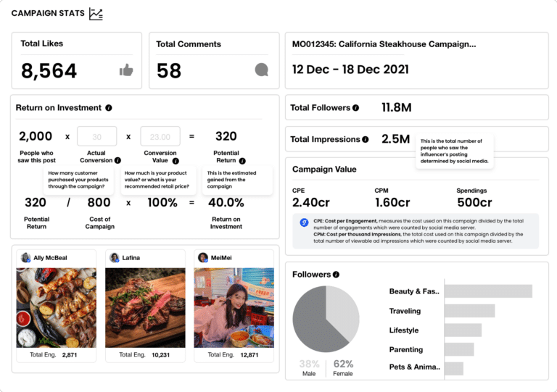Open Ally McBeal's food post thumbnail
Viewport: 557px width, 392px height.
pos(56,308)
